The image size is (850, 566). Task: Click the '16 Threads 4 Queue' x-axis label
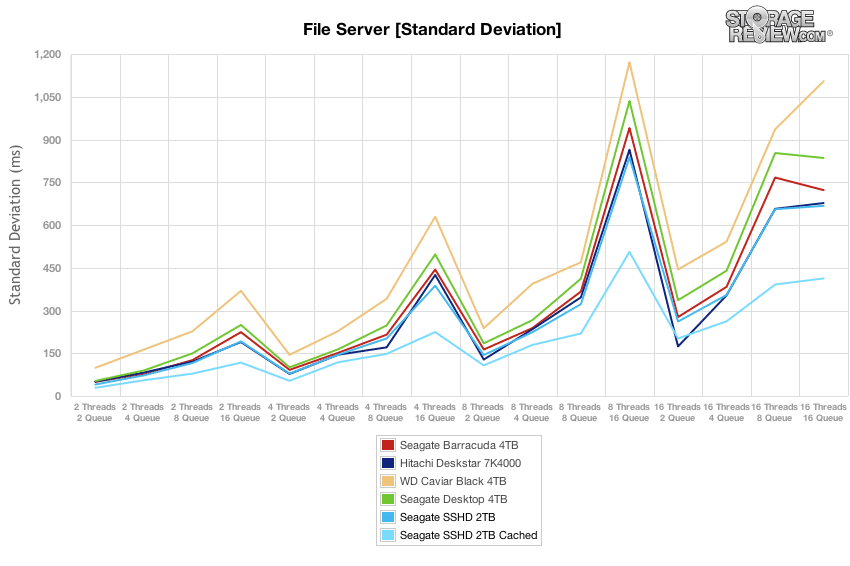(726, 413)
